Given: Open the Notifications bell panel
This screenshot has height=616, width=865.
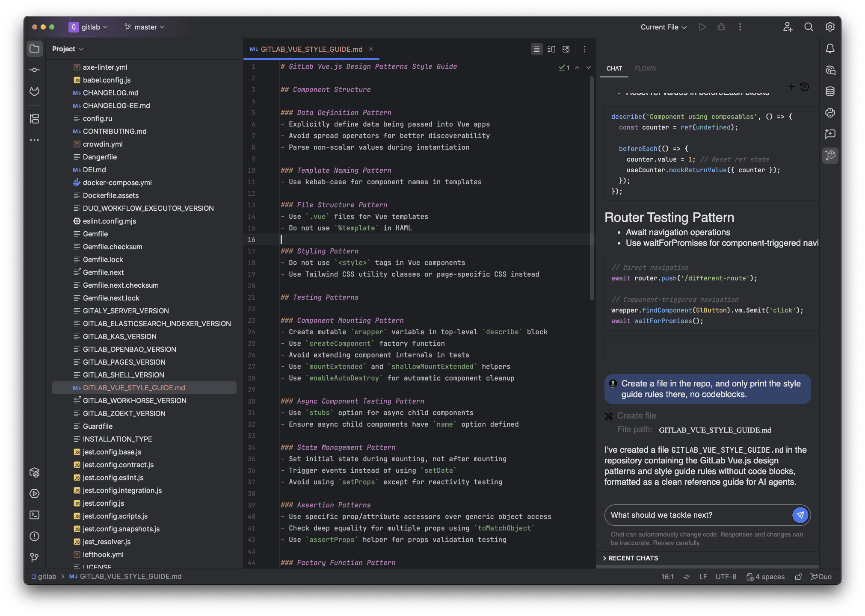Looking at the screenshot, I should [830, 48].
